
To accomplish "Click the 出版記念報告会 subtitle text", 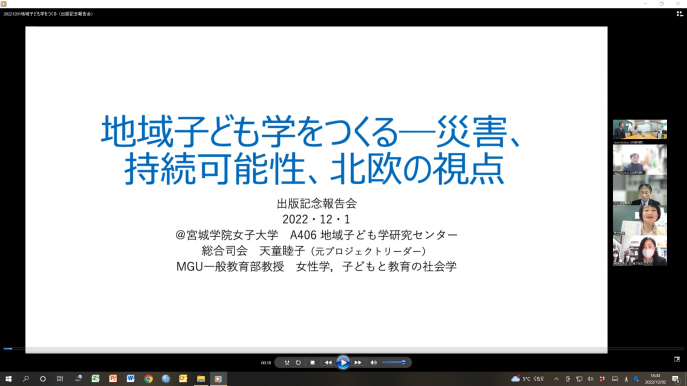I will pyautogui.click(x=317, y=203).
